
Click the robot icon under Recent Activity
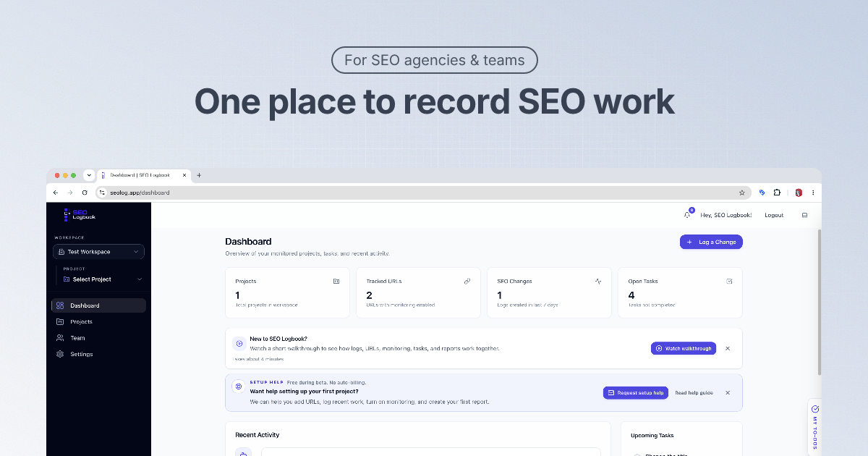[x=243, y=452]
